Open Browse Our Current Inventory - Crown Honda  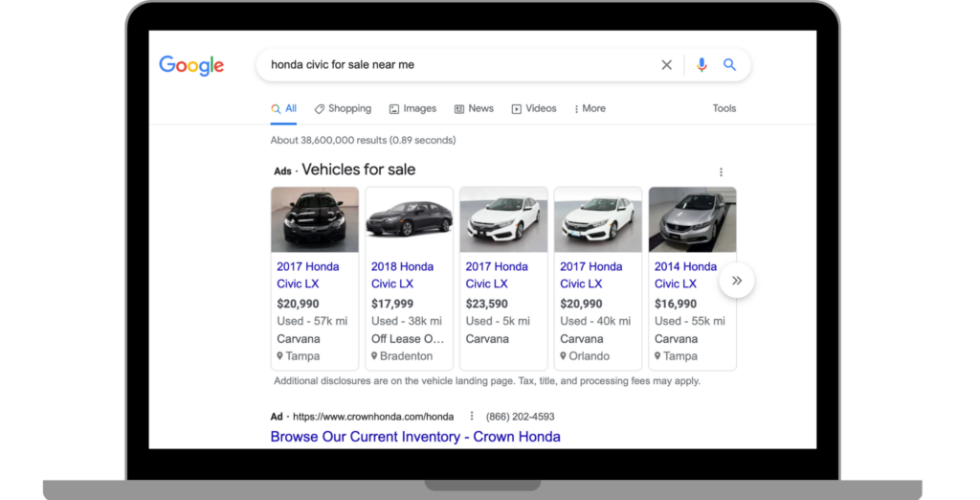(x=415, y=437)
